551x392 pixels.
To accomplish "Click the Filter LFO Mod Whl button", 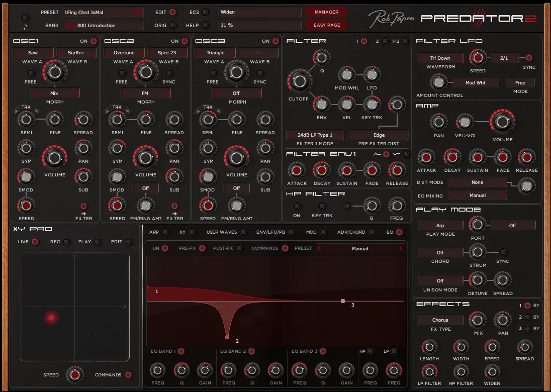I will [475, 83].
